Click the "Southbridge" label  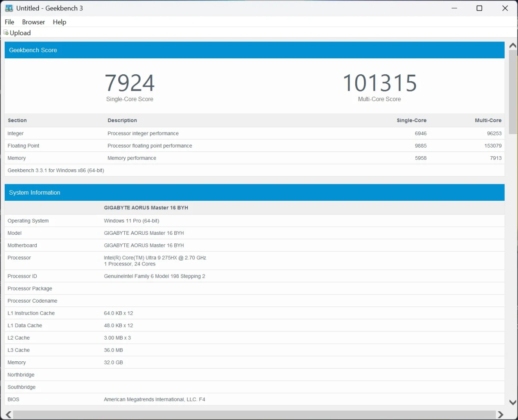point(21,387)
